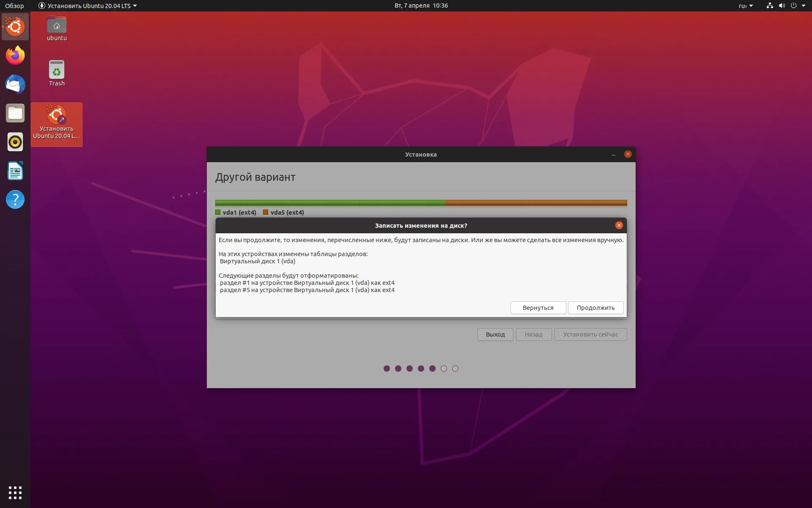Close the 'Записать изменения на диск?' dialog
This screenshot has width=812, height=508.
[619, 225]
